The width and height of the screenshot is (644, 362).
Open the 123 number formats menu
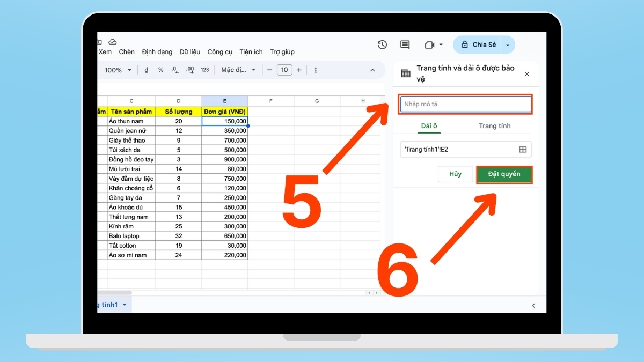pos(204,70)
